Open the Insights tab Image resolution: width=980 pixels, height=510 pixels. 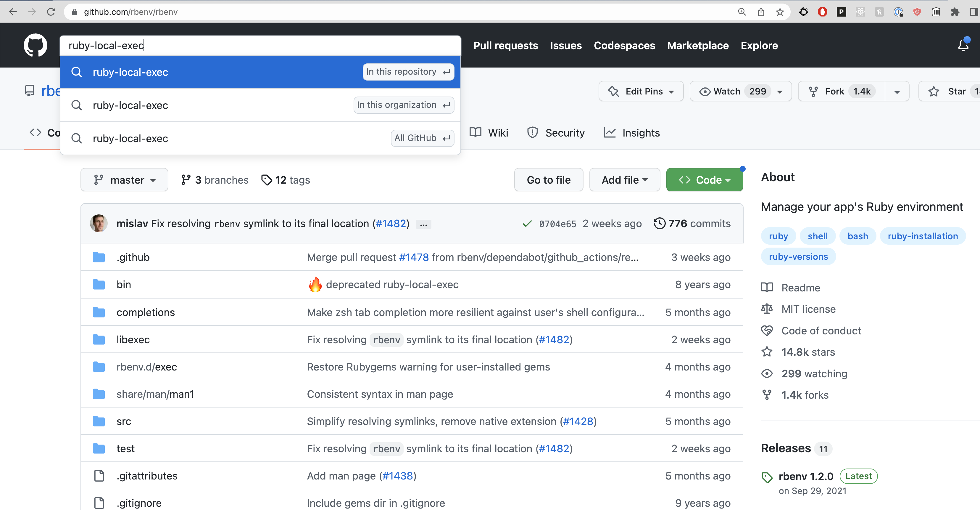coord(632,133)
